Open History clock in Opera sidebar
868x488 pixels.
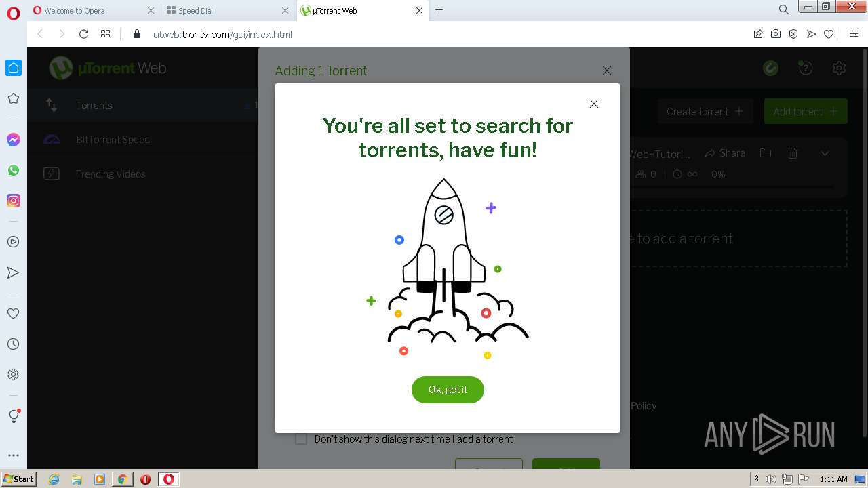(14, 344)
